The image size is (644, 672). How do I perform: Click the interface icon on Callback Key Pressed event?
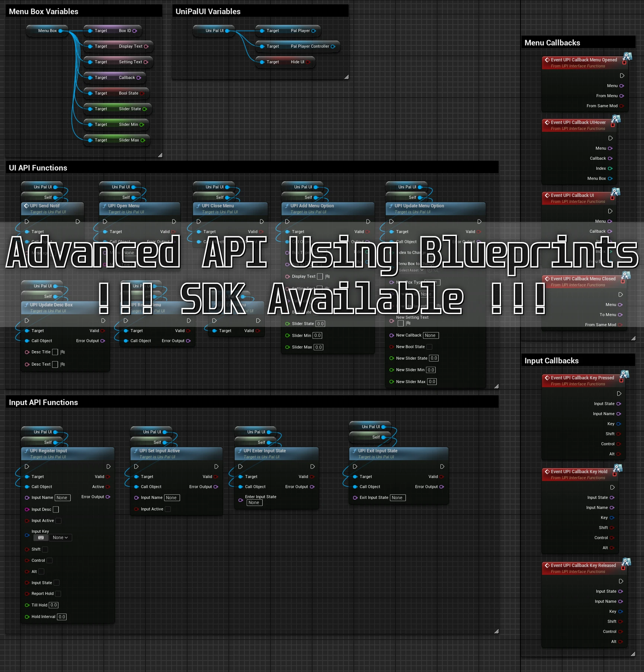click(x=625, y=374)
